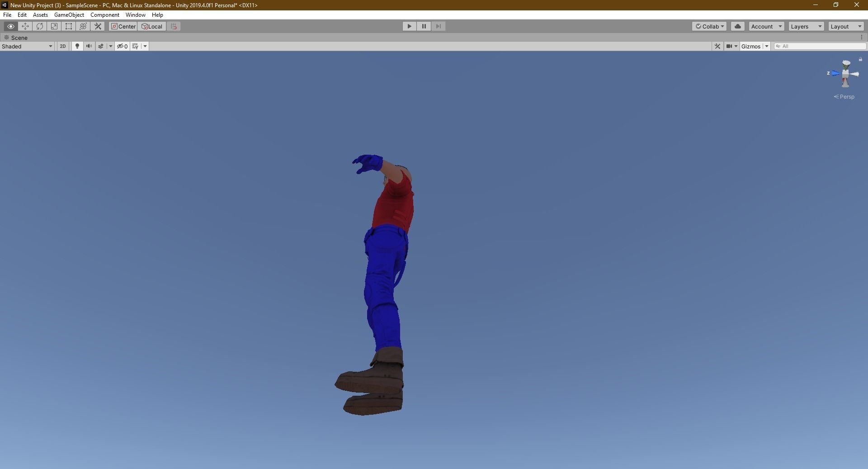This screenshot has width=868, height=469.
Task: Restore down the Unity window
Action: tap(836, 5)
